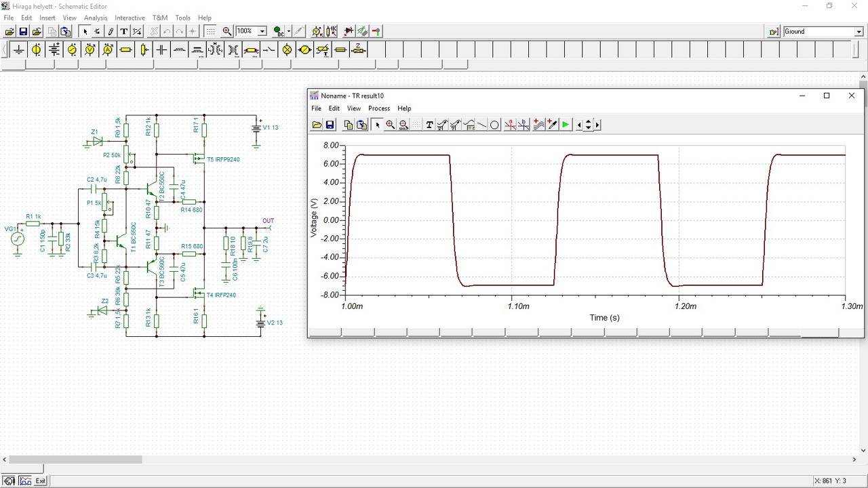Expand the Ground selector dropdown
Image resolution: width=868 pixels, height=488 pixels.
(859, 32)
